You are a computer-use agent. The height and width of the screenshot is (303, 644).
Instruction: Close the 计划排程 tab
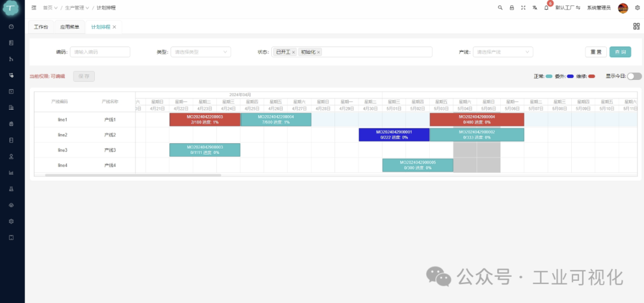[x=114, y=27]
